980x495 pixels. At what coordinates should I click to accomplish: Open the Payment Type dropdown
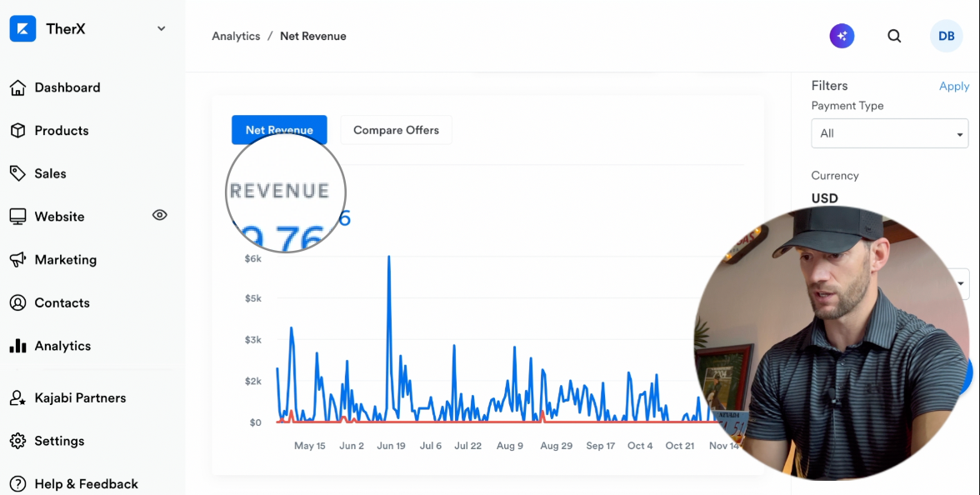click(x=889, y=133)
